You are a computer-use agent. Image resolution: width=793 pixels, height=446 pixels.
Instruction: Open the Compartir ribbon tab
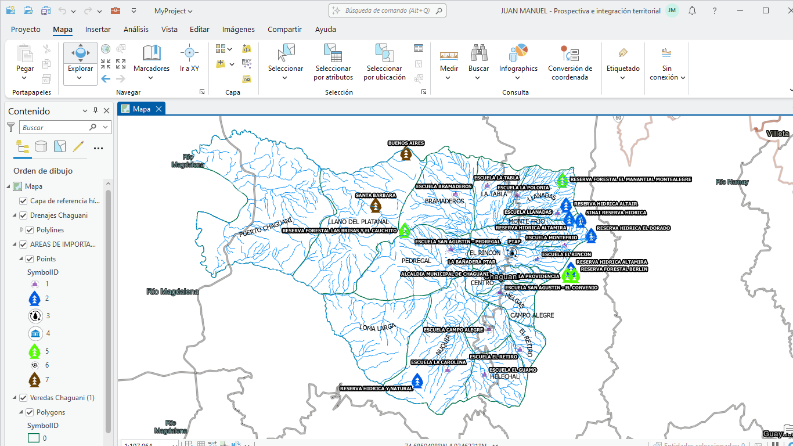point(285,30)
